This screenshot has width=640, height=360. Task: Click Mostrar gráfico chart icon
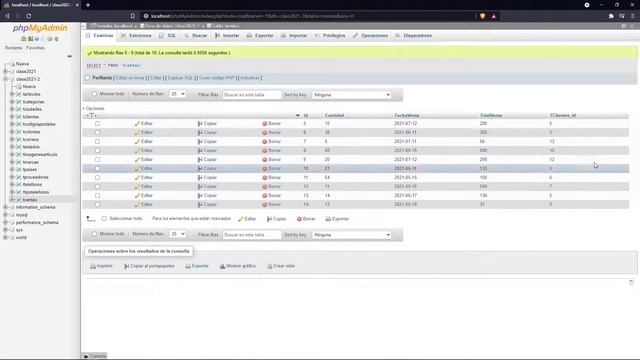pyautogui.click(x=222, y=266)
